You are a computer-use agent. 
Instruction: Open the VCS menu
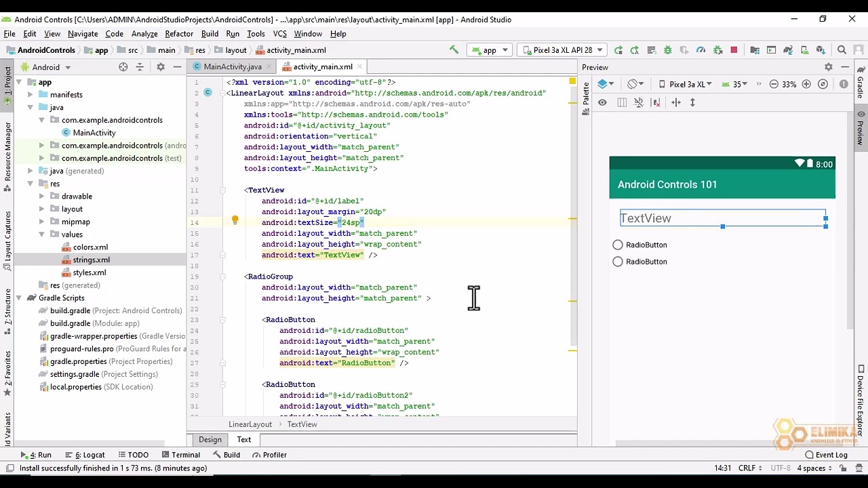[279, 34]
